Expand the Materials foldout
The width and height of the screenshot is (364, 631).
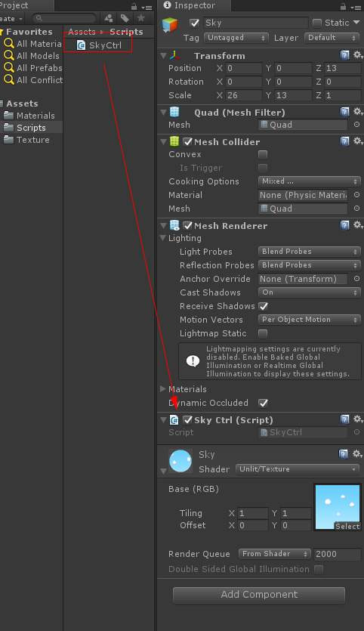[163, 388]
